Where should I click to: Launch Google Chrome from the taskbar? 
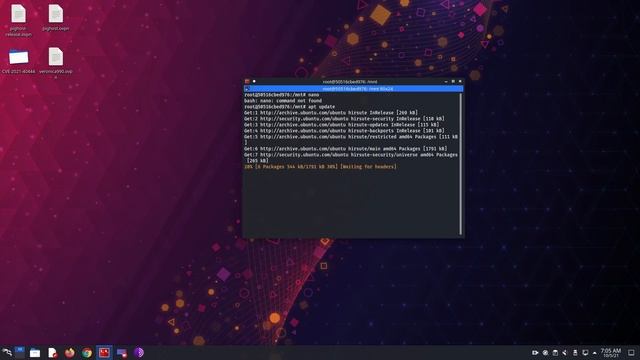(x=87, y=353)
